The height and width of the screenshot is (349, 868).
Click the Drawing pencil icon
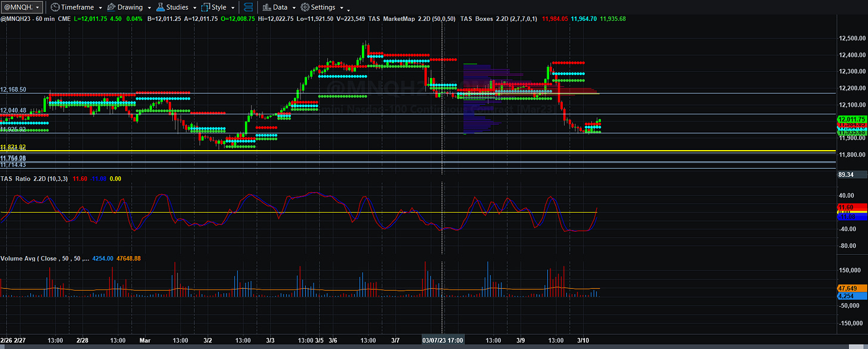click(110, 7)
